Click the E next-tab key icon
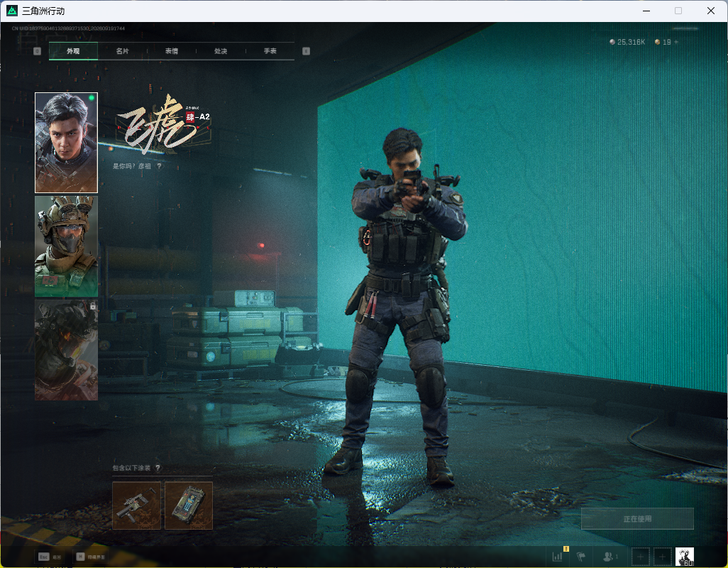Screen dimensions: 728x568 coord(306,51)
